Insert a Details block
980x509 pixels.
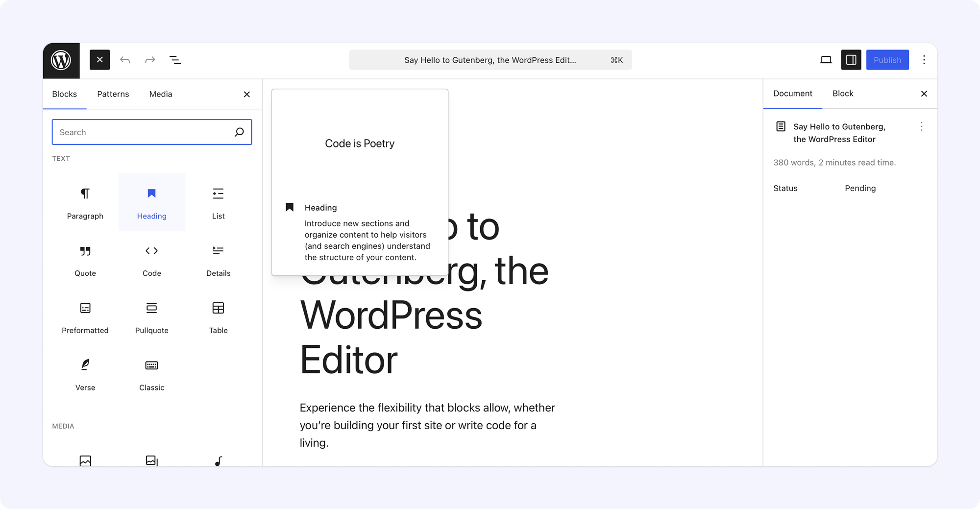(x=219, y=260)
